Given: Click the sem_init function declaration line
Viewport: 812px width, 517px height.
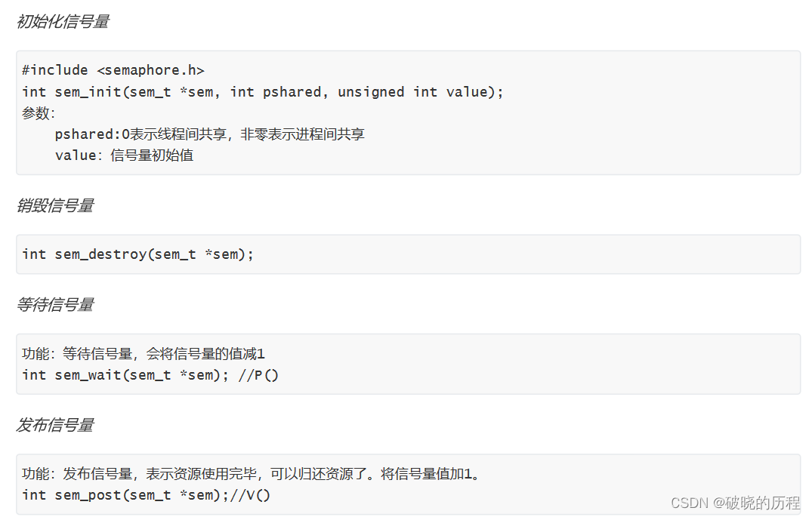Looking at the screenshot, I should coord(263,92).
